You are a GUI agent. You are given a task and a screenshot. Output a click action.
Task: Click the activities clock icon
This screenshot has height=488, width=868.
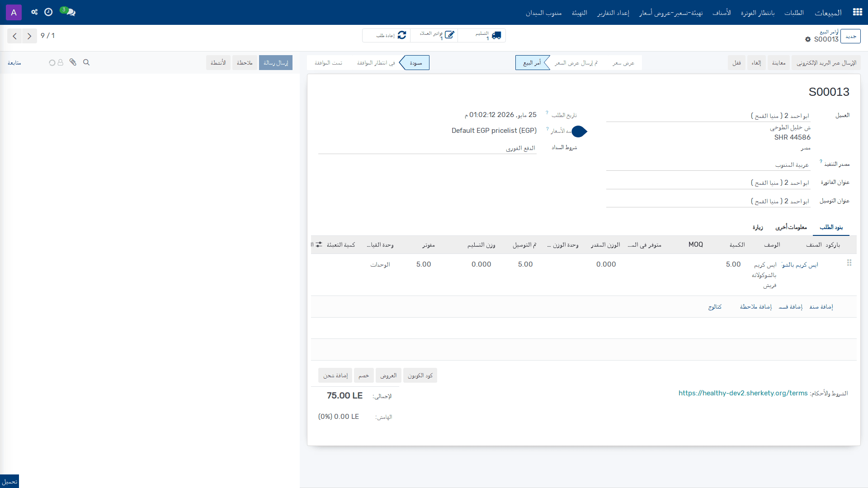[48, 12]
